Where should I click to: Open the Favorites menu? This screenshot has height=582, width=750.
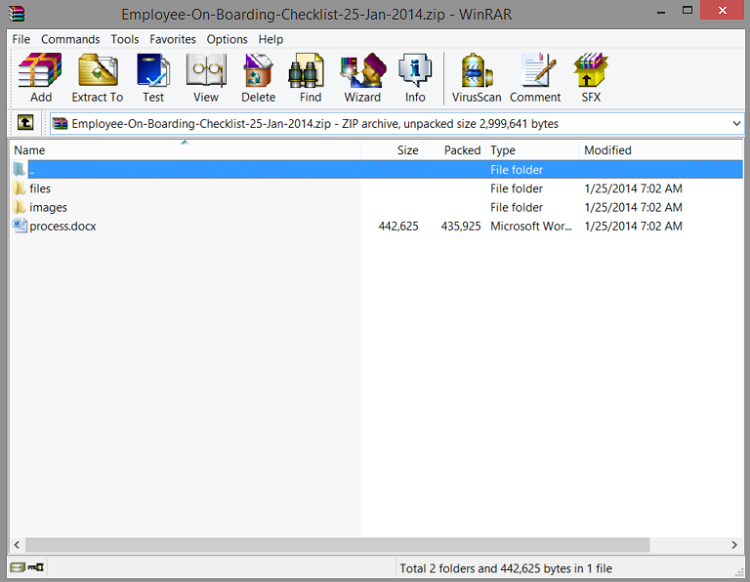(x=172, y=39)
